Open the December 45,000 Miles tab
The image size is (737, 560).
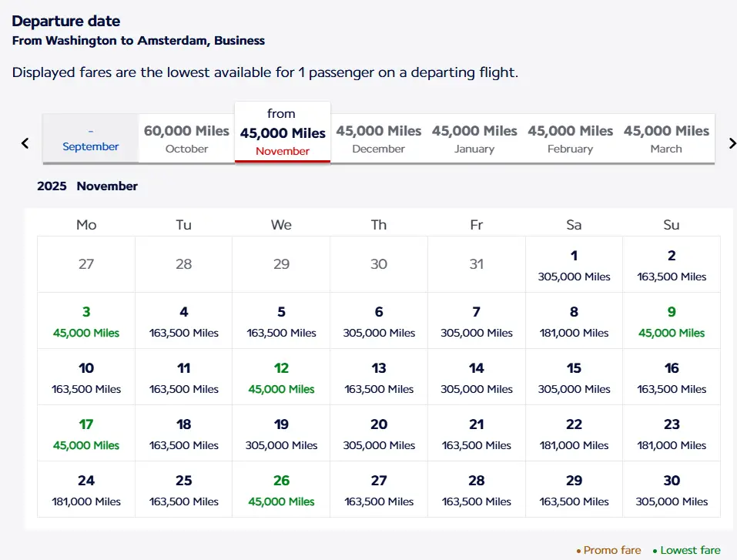378,139
